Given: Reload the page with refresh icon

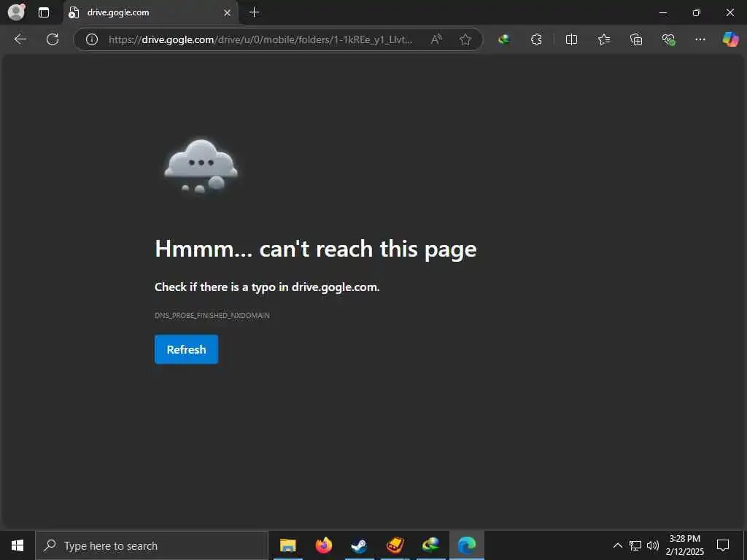Looking at the screenshot, I should coord(53,39).
